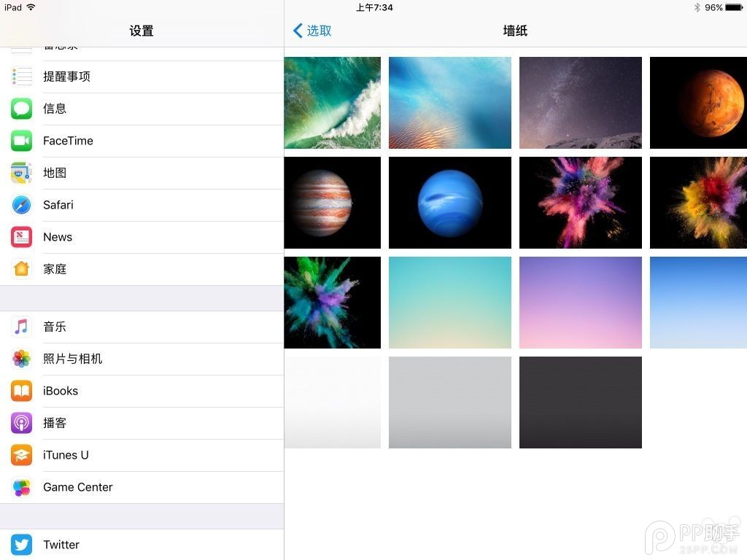Pick the blue sky gradient wallpaper
The width and height of the screenshot is (747, 560).
point(698,303)
